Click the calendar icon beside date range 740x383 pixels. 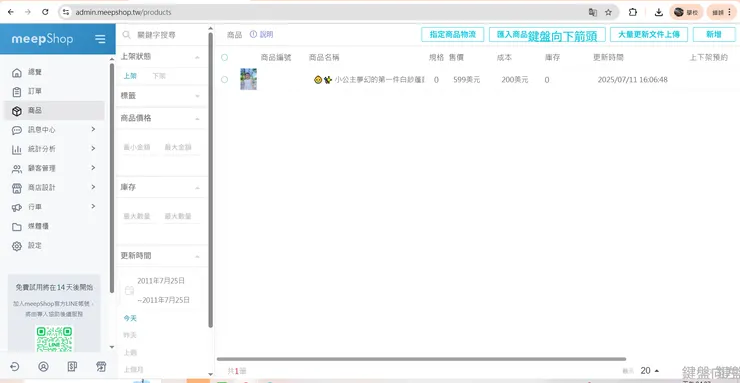click(129, 291)
